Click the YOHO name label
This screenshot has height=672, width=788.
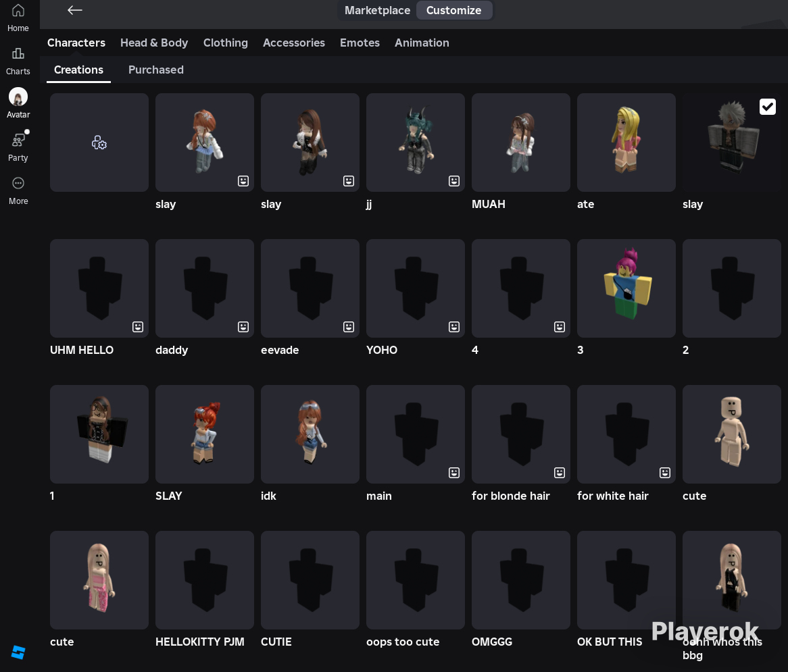click(382, 350)
